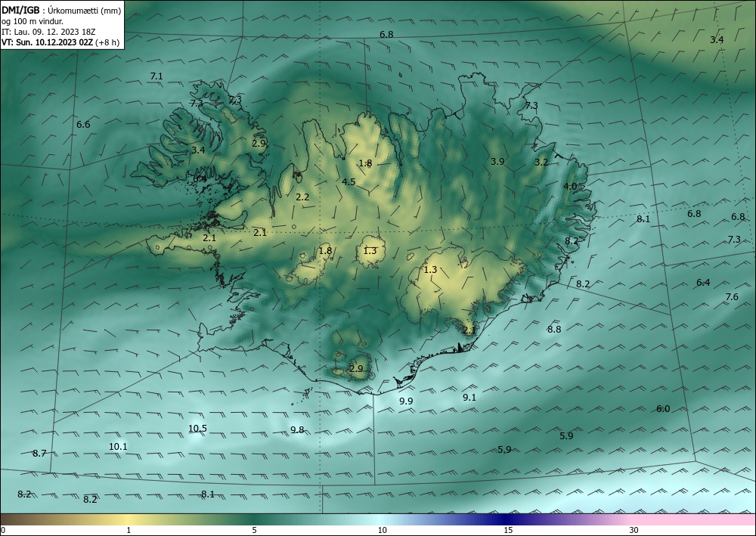Click the 10.5 value over the ocean

tap(197, 429)
